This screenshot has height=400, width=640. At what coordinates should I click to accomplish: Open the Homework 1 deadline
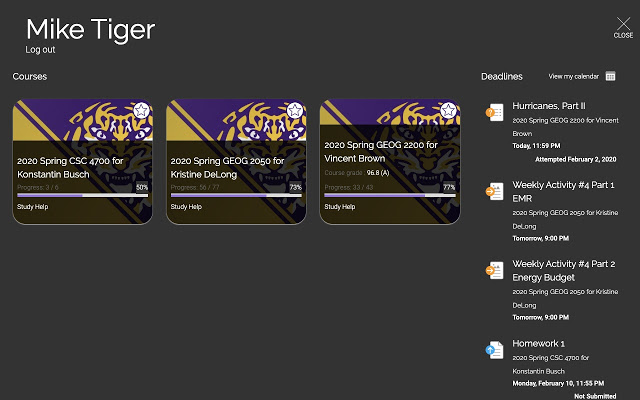[538, 344]
